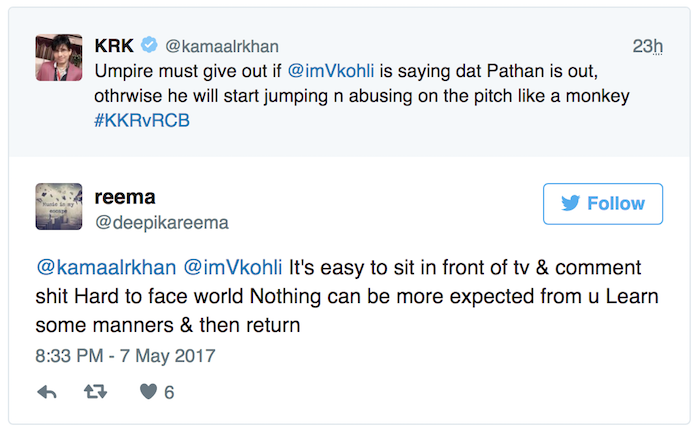Open reema's profile avatar
700x434 pixels.
click(59, 207)
